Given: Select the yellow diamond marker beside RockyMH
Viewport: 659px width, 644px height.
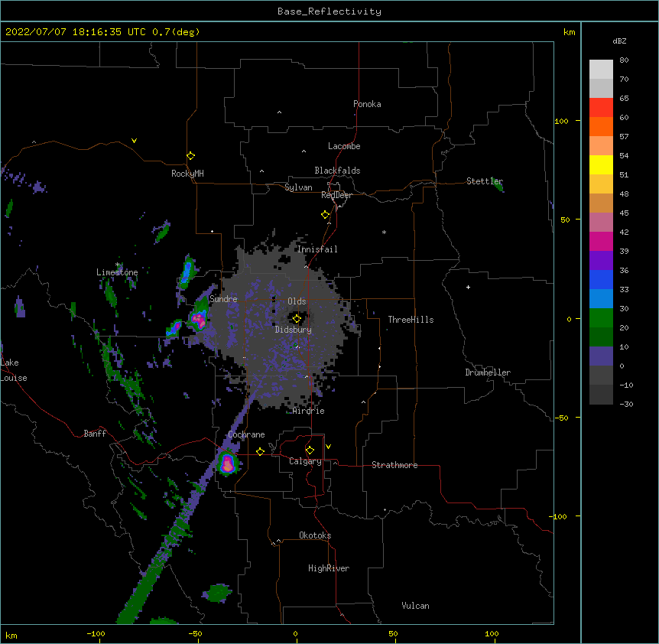Looking at the screenshot, I should 190,156.
